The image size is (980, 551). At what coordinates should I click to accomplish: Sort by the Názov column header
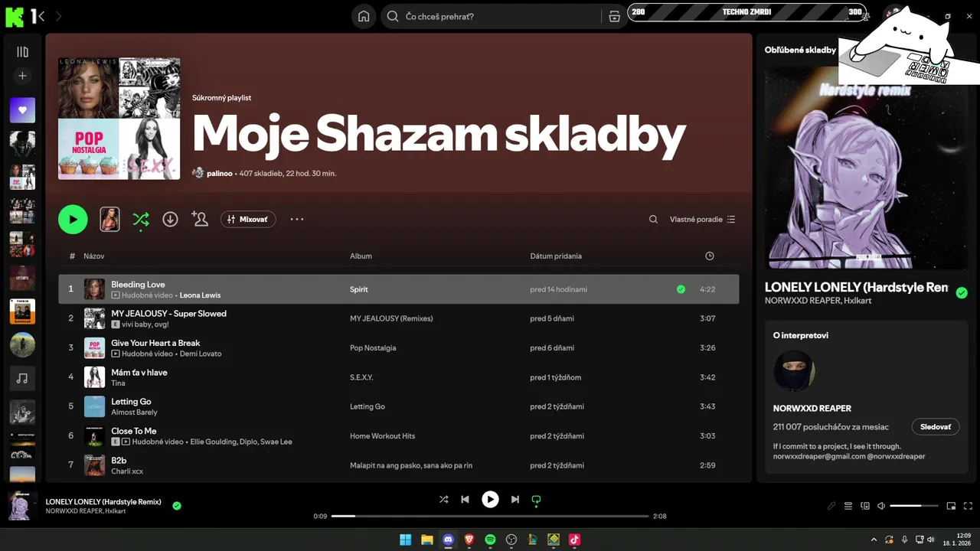click(x=94, y=256)
